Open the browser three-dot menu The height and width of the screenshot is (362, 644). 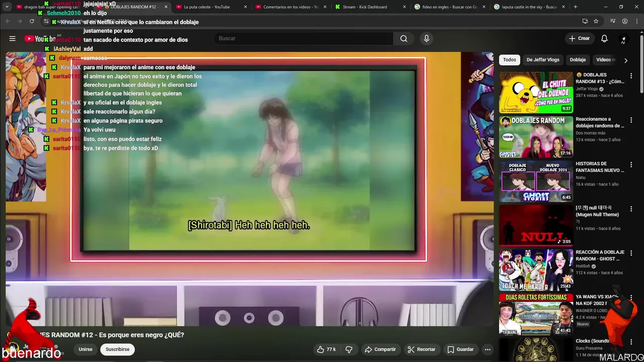click(636, 21)
